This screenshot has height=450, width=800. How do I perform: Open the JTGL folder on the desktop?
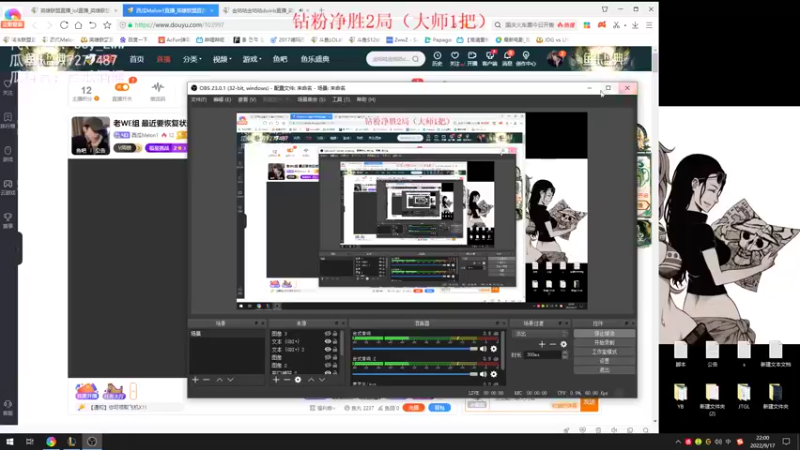[x=744, y=396]
